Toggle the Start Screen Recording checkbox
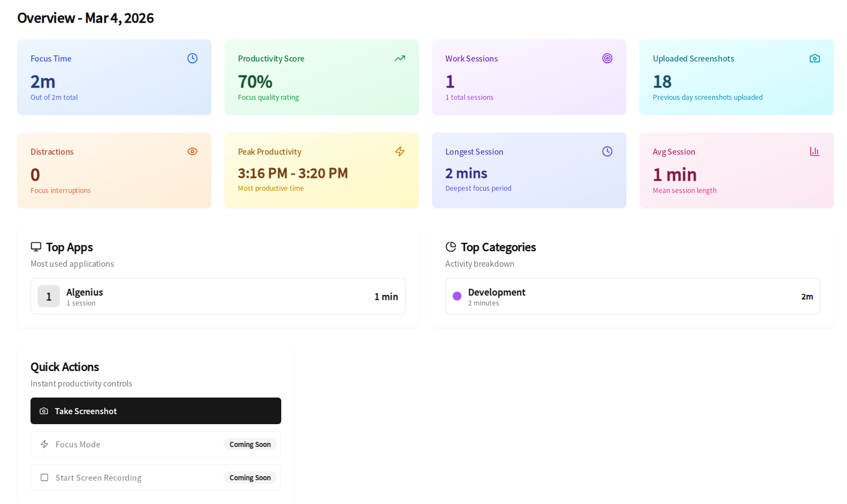847x504 pixels. coord(44,477)
